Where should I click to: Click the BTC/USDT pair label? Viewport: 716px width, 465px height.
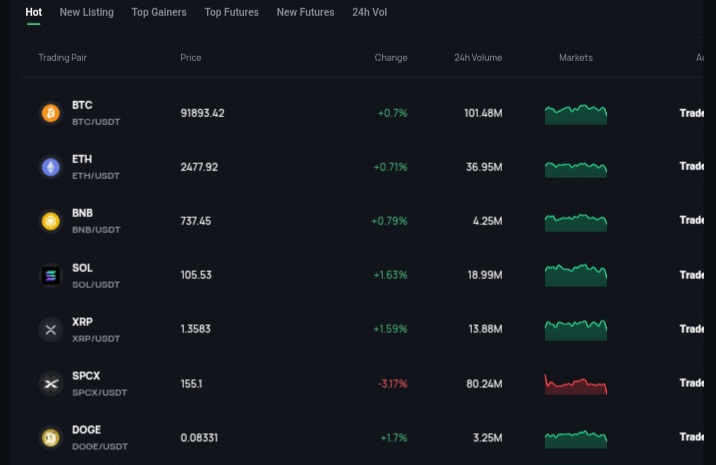[96, 122]
